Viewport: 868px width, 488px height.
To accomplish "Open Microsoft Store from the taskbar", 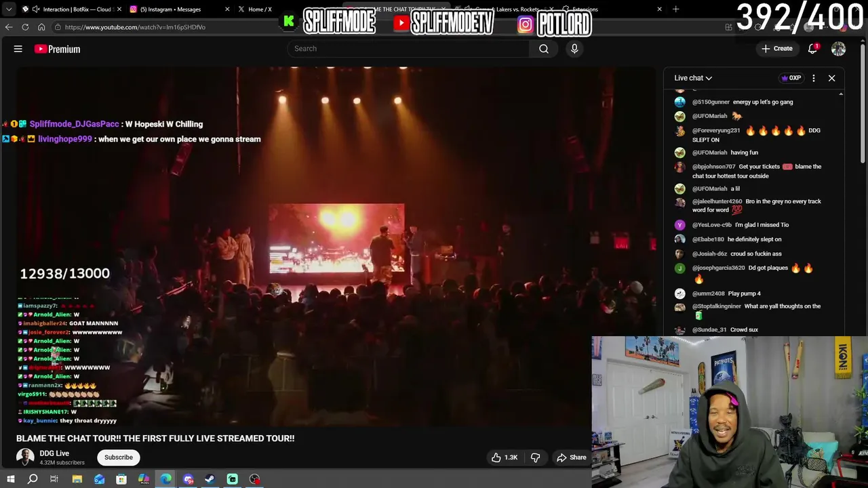I will [121, 479].
